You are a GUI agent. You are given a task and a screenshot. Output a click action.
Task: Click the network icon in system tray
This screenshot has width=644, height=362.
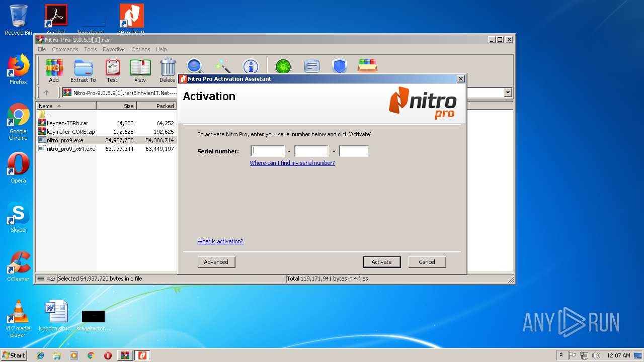pos(584,355)
